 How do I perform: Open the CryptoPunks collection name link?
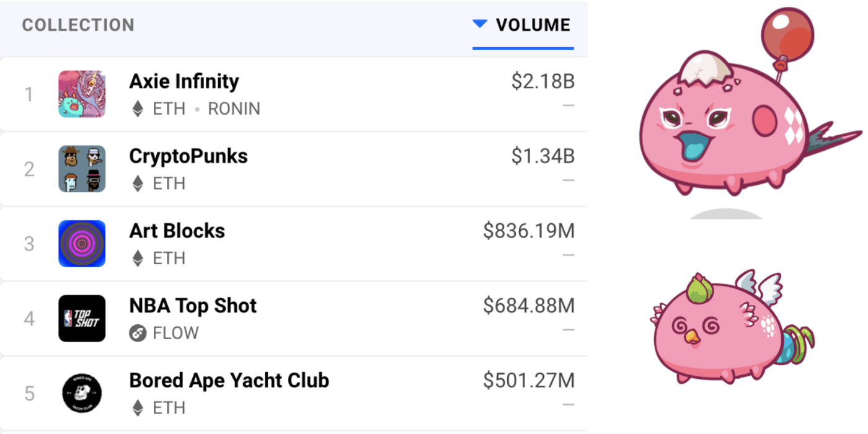(x=188, y=156)
